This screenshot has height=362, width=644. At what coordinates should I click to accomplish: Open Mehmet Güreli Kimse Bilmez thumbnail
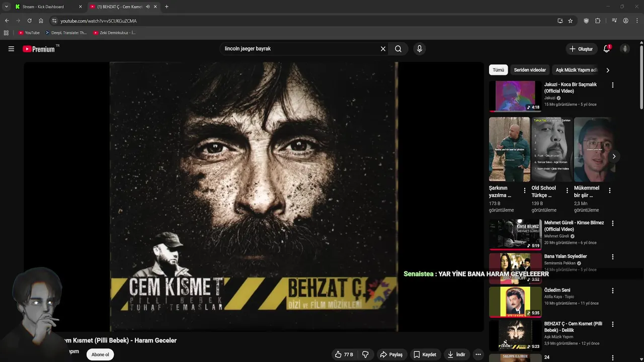tap(515, 234)
